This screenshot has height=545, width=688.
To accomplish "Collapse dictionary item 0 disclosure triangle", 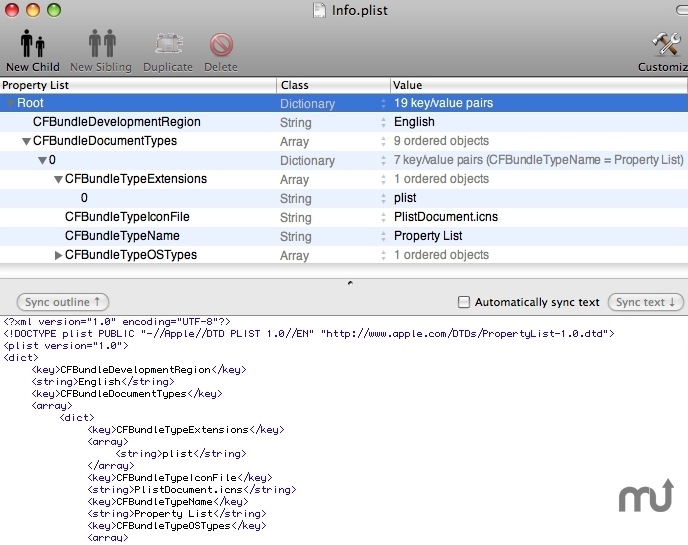I will 42,160.
